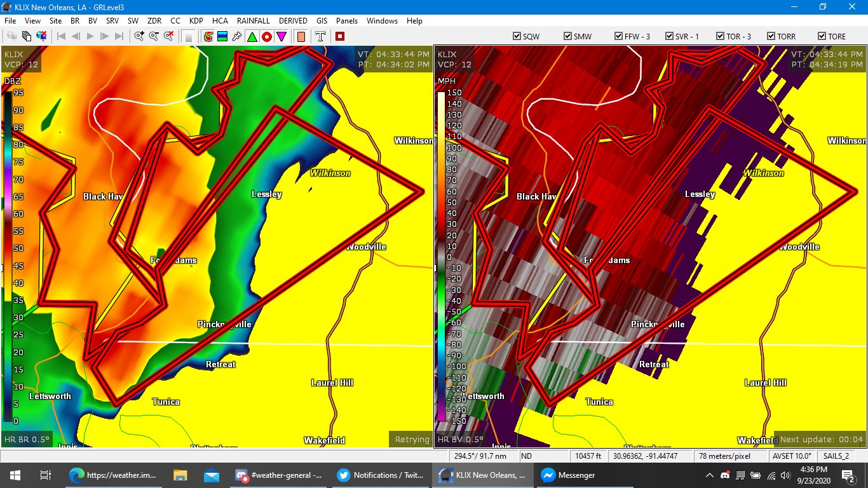This screenshot has width=868, height=488.
Task: Click the zoom in magnifier icon
Action: 139,36
